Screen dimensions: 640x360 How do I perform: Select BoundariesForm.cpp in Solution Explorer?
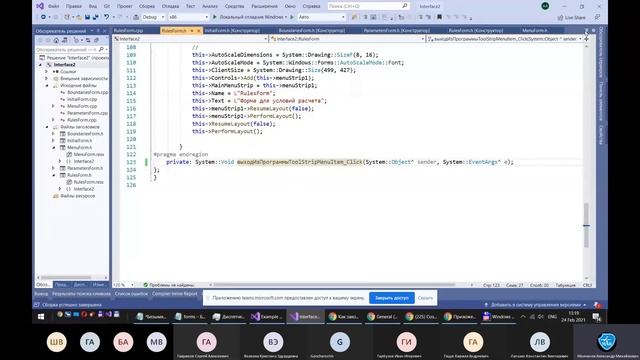click(x=87, y=92)
